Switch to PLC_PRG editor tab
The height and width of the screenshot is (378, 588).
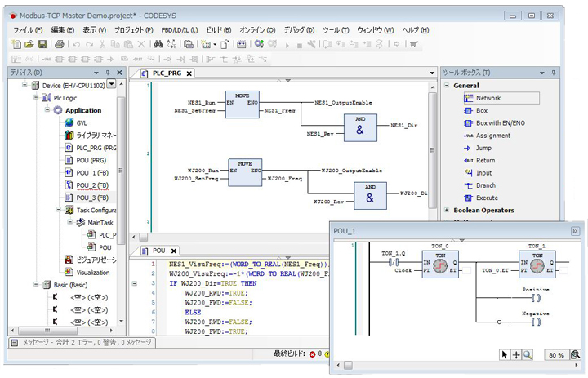click(167, 73)
